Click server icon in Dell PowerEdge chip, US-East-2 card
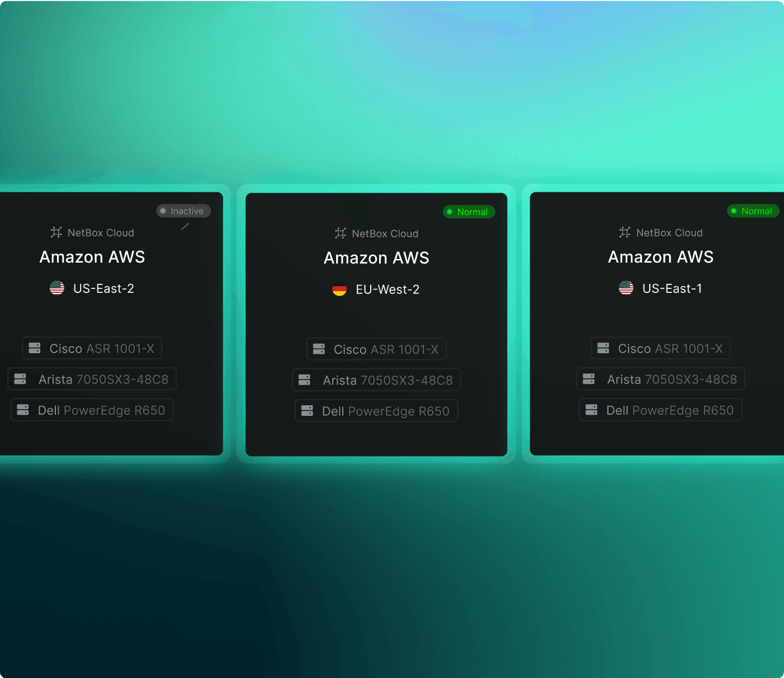 23,410
